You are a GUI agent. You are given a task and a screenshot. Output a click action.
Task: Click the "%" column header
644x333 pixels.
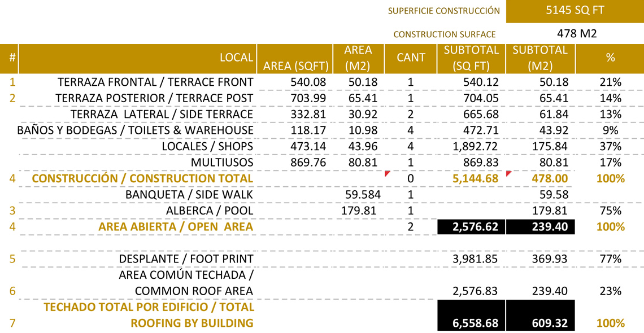pyautogui.click(x=610, y=58)
